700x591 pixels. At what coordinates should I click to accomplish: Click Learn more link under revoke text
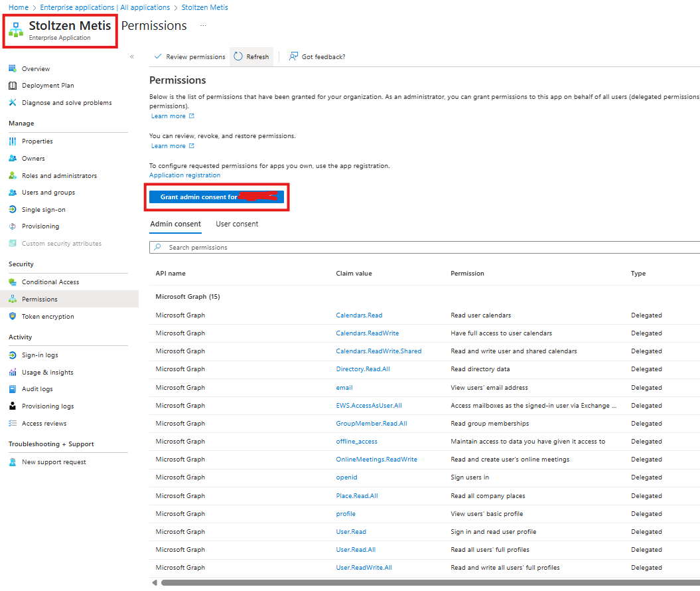[x=173, y=146]
